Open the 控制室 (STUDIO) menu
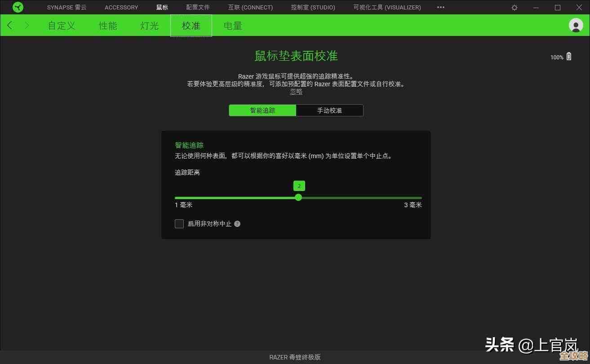Image resolution: width=590 pixels, height=364 pixels. (313, 7)
